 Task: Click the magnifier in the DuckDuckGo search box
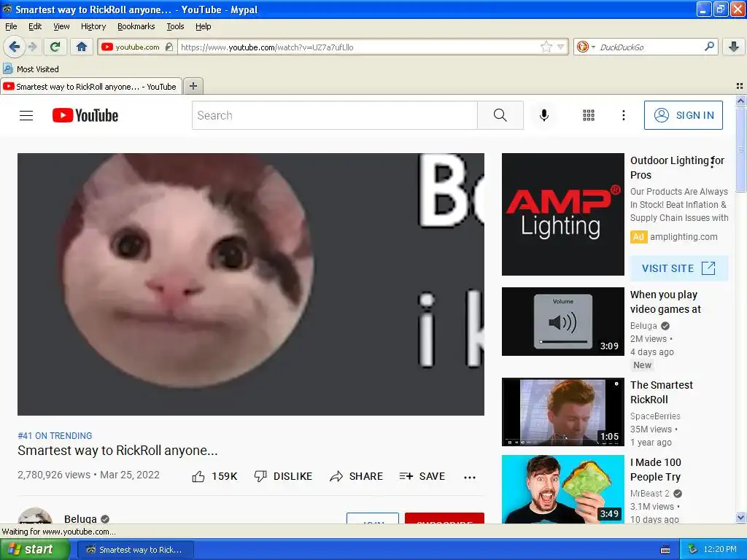point(709,47)
